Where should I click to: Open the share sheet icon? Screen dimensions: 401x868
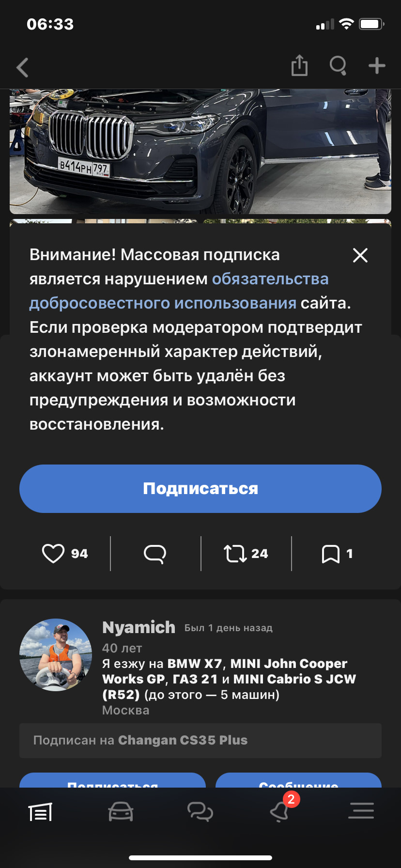pyautogui.click(x=299, y=66)
